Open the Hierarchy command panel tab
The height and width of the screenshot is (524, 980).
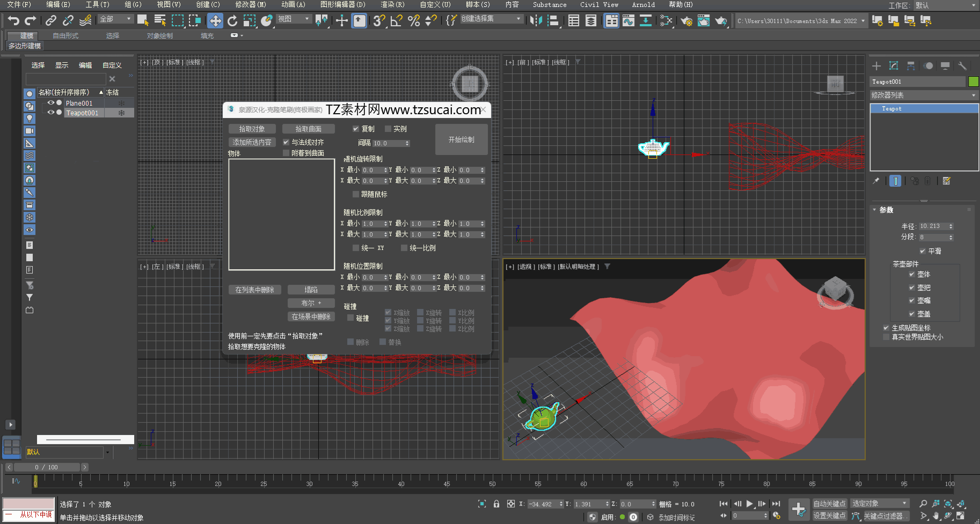911,65
